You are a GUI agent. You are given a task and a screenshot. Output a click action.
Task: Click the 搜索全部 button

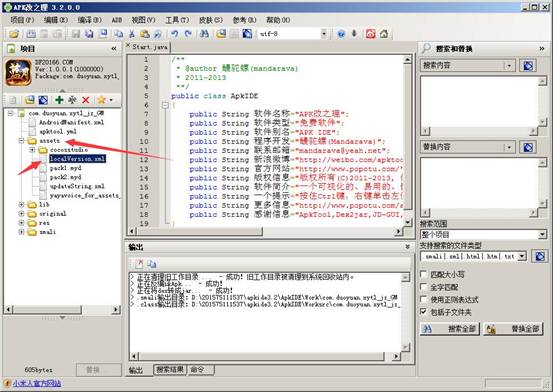(x=450, y=329)
